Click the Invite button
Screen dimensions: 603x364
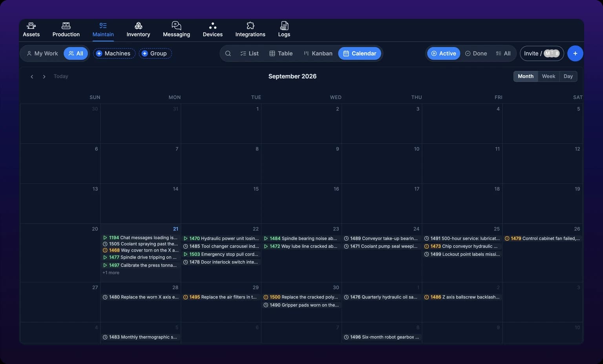[542, 53]
